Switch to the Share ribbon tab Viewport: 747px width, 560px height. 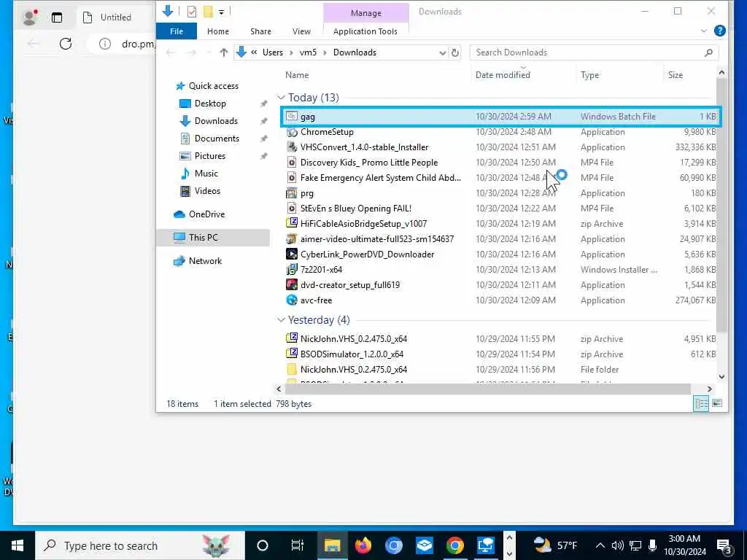pos(260,31)
